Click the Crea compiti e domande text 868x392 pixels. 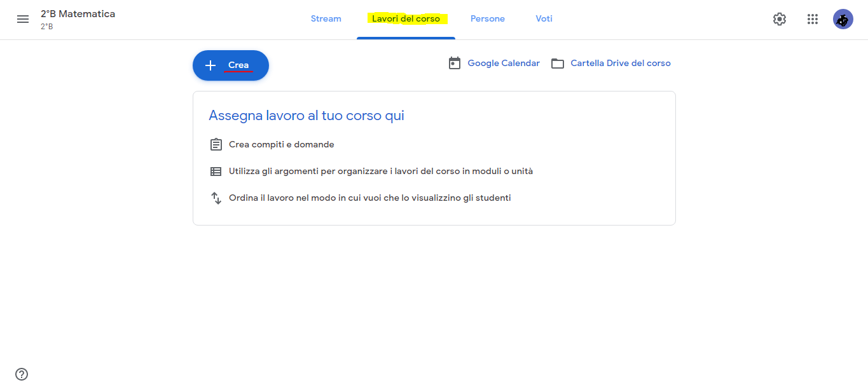point(281,145)
